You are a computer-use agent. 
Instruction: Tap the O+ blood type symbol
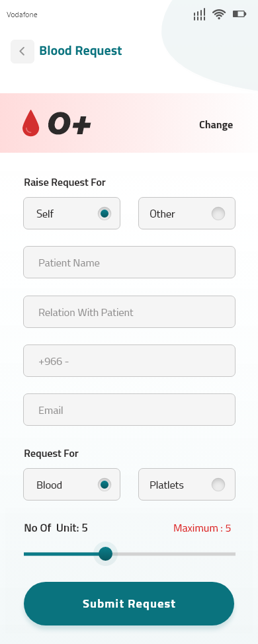tap(69, 124)
